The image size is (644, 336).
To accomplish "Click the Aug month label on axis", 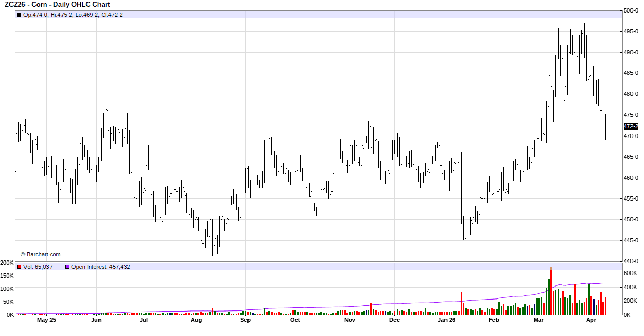I will click(x=196, y=320).
